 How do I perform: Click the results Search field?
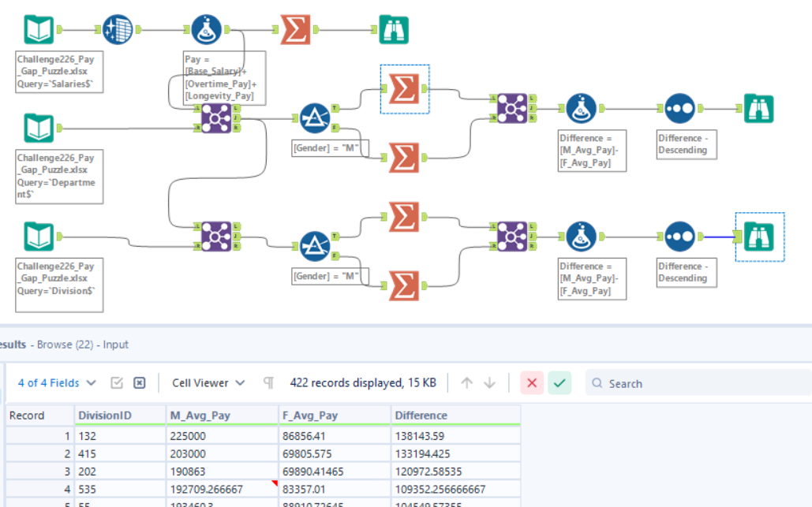click(x=698, y=383)
